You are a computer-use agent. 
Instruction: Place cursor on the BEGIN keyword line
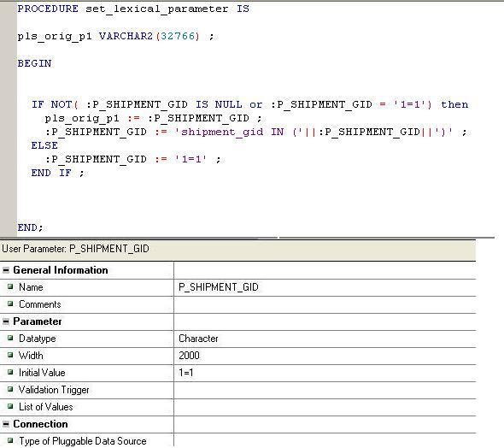(x=34, y=63)
